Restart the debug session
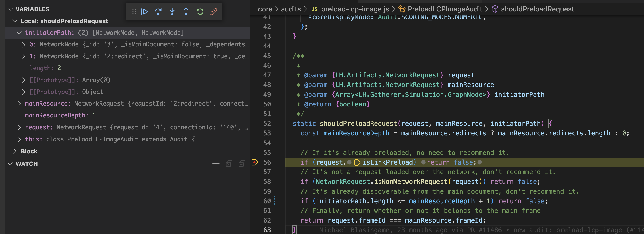The width and height of the screenshot is (644, 234). pos(200,11)
